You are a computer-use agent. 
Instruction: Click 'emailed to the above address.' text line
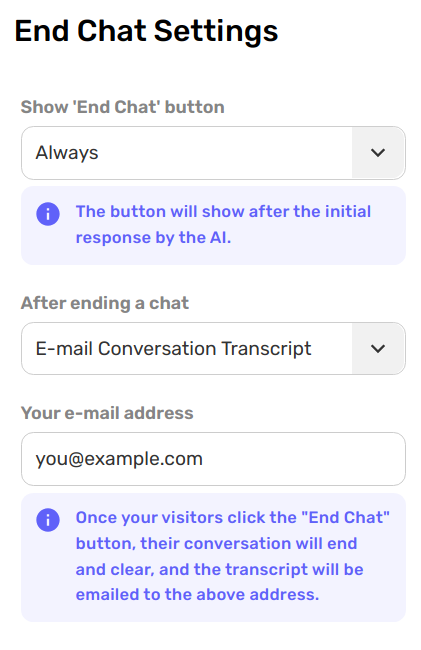tap(197, 594)
